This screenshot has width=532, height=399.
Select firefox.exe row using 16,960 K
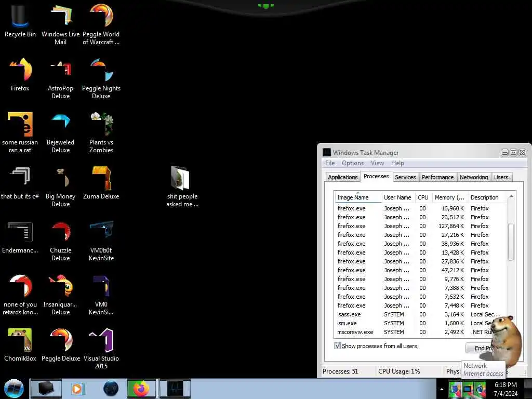point(421,208)
